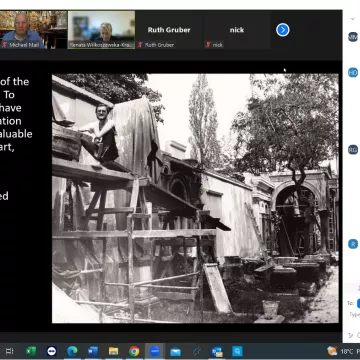Image resolution: width=360 pixels, height=360 pixels.
Task: Open Microsoft Store from the taskbar
Action: [x=238, y=351]
